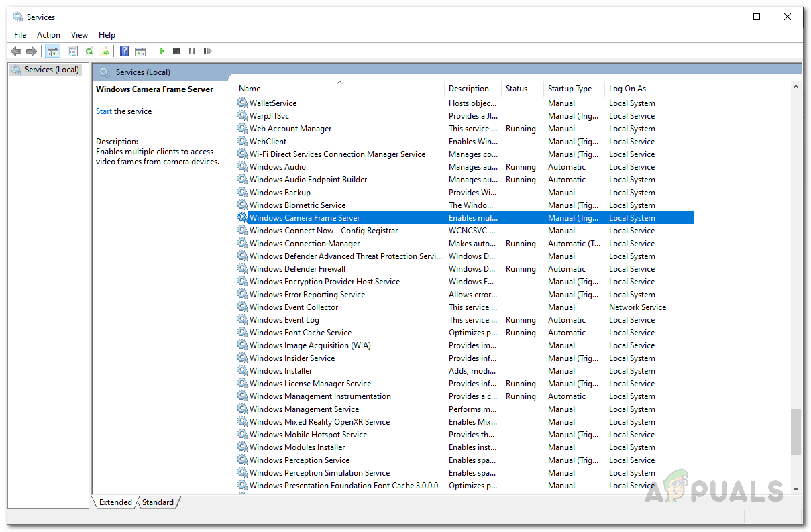
Task: Click the Start the service link
Action: 103,111
